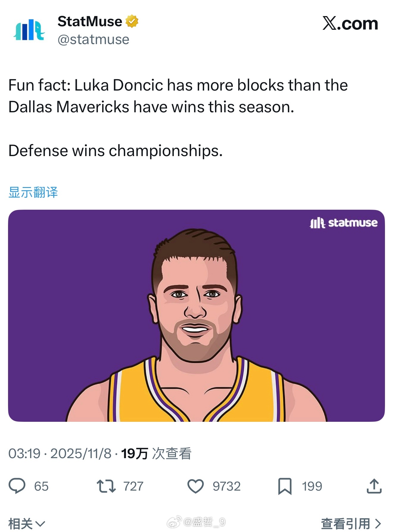Open the Luka Doncic illustration image
The image size is (393, 532).
point(196,315)
